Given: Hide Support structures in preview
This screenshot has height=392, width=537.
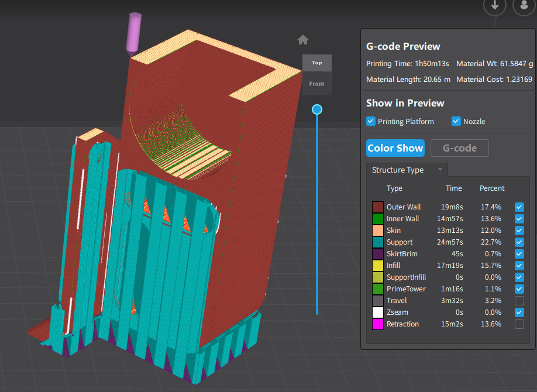Looking at the screenshot, I should pos(519,242).
